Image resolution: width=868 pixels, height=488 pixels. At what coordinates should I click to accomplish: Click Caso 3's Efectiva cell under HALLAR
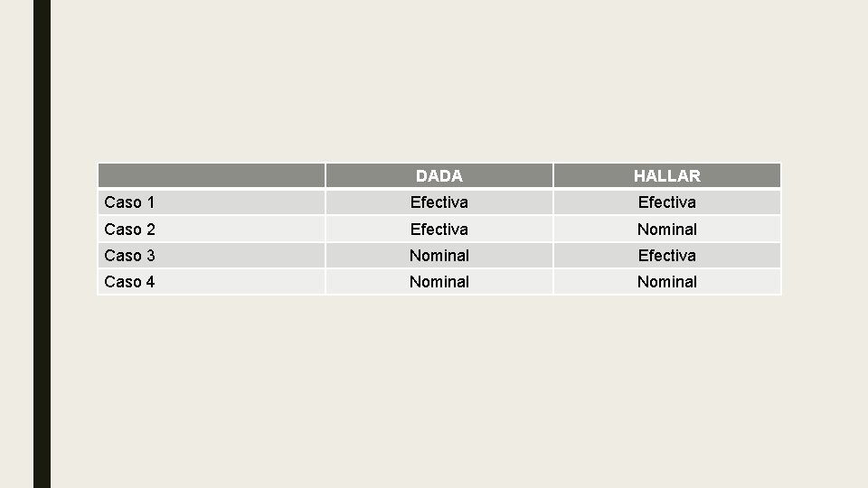pyautogui.click(x=667, y=256)
